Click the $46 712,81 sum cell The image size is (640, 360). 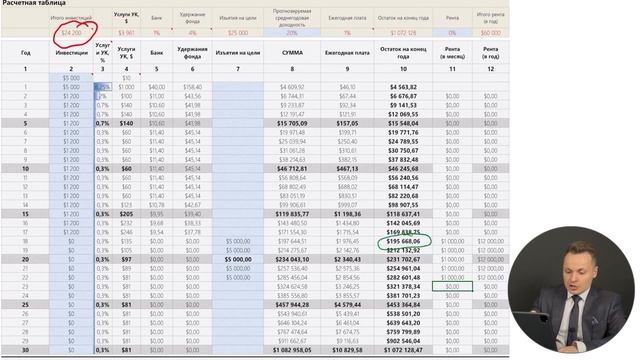point(292,169)
